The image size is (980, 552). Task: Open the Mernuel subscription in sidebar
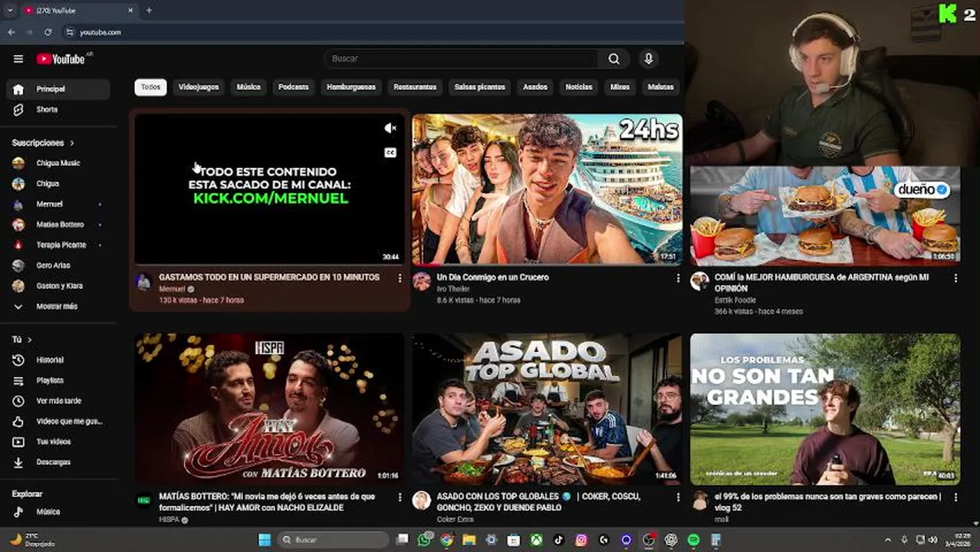pos(58,204)
